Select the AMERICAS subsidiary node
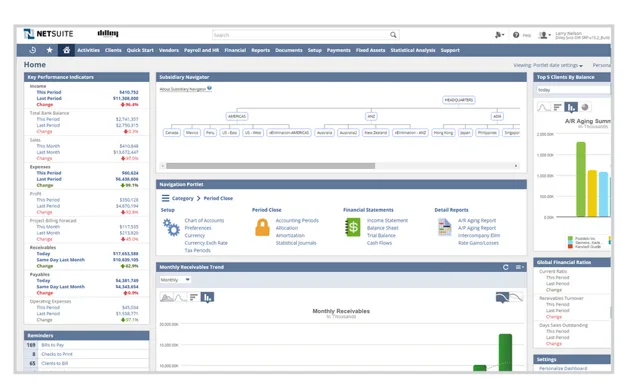 237,116
